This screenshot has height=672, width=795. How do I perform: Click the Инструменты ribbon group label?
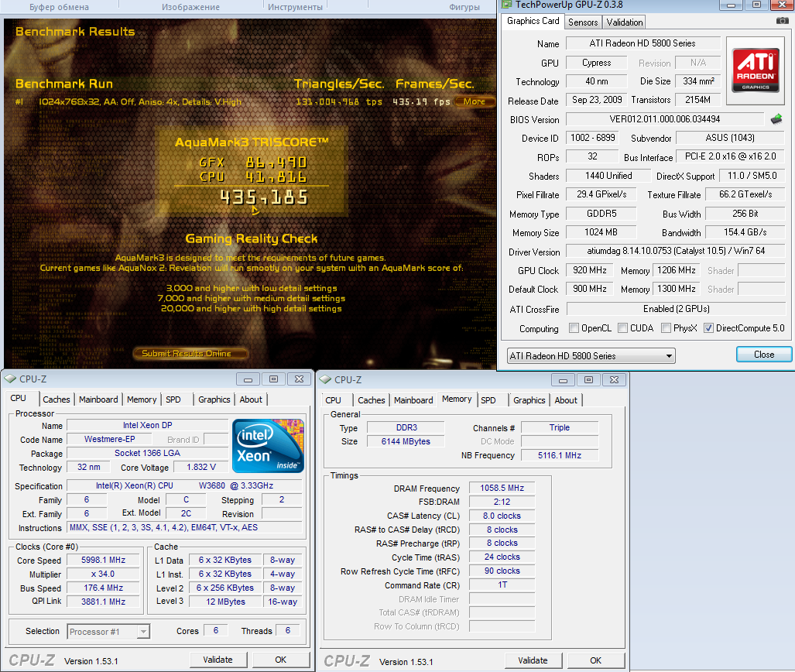[295, 7]
